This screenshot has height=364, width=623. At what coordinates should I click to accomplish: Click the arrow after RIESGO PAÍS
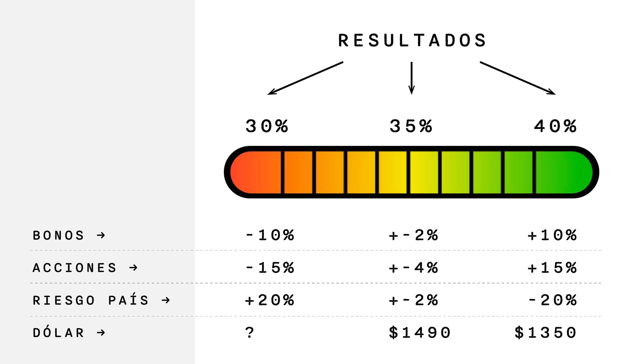[166, 300]
